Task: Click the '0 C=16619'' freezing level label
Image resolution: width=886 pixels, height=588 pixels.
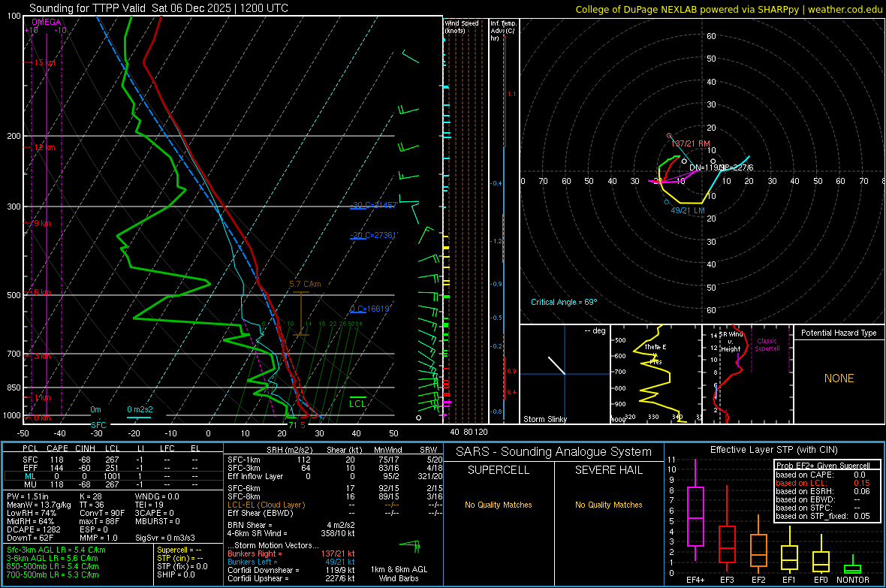Action: click(370, 309)
